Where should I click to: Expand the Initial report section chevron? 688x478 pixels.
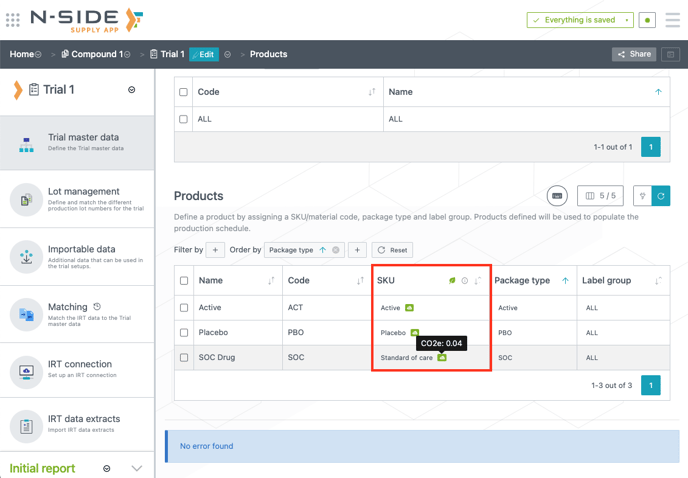pos(137,468)
